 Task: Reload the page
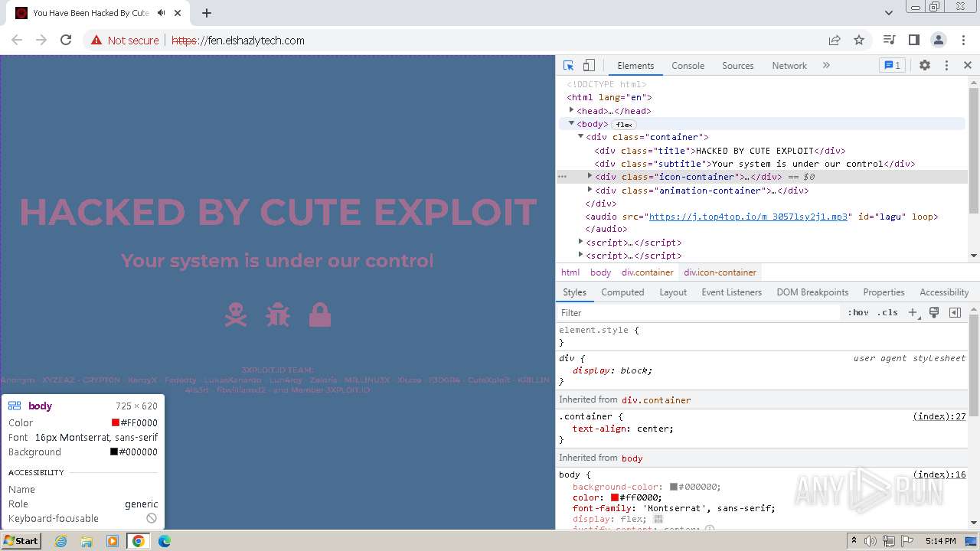click(x=66, y=40)
